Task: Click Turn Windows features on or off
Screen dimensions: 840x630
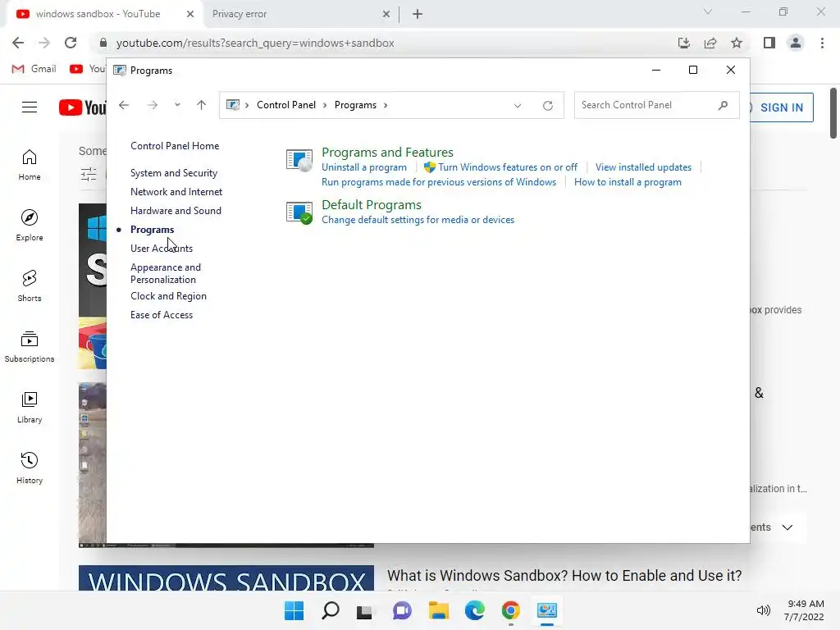Action: 507,167
